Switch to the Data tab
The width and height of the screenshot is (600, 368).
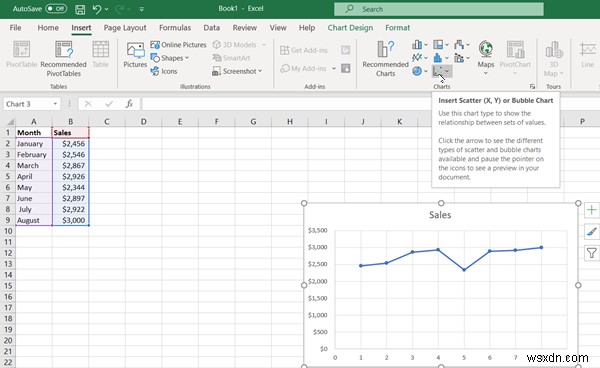[x=212, y=28]
